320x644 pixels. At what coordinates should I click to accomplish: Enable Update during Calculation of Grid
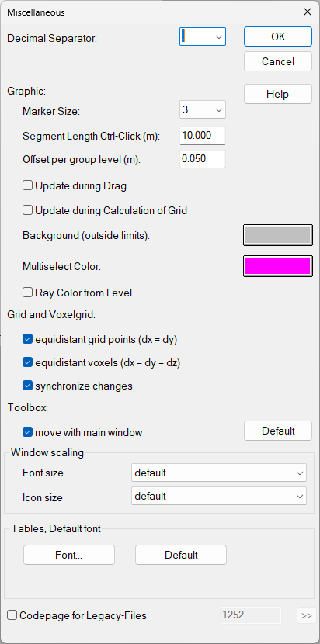click(27, 211)
